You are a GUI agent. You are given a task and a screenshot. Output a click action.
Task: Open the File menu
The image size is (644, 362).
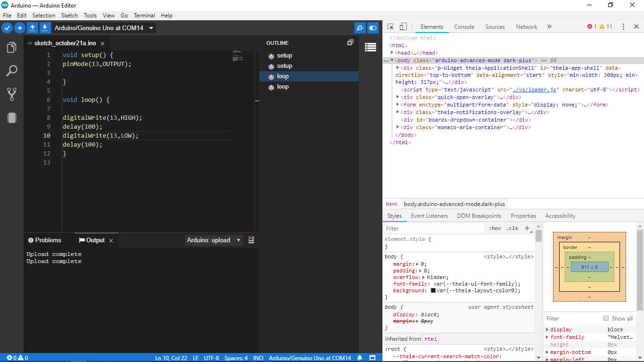7,16
